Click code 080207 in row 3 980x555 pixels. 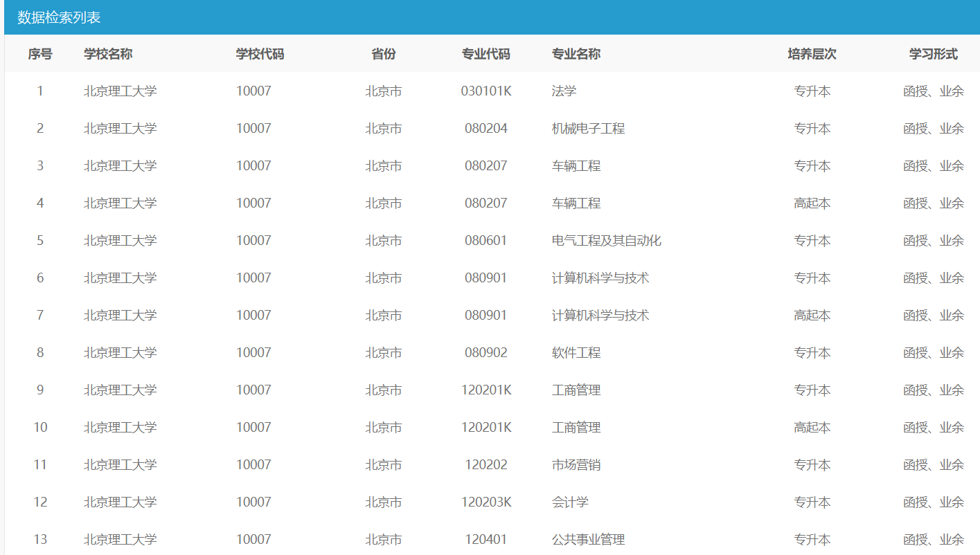(486, 165)
